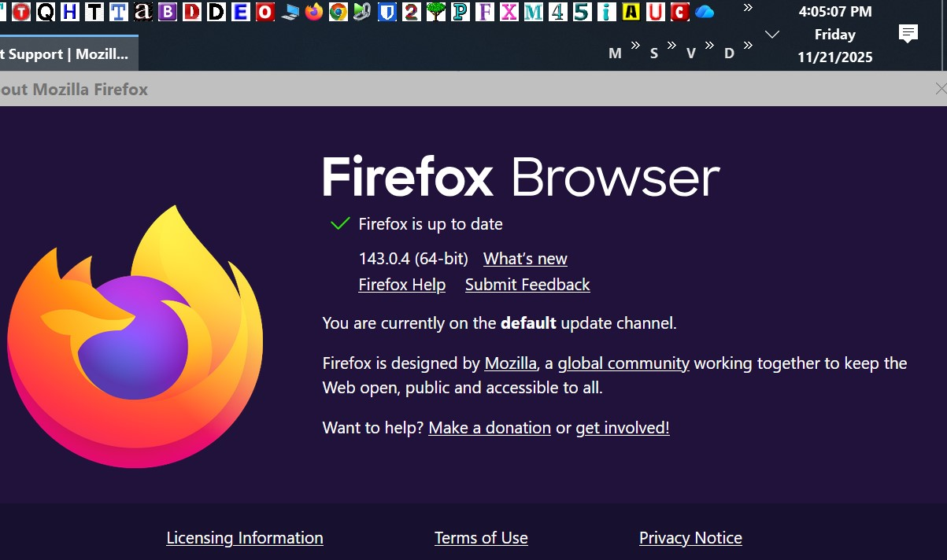Open the taskbar clock showing 4:05:07 PM
Viewport: 947px width, 560px height.
click(x=835, y=12)
